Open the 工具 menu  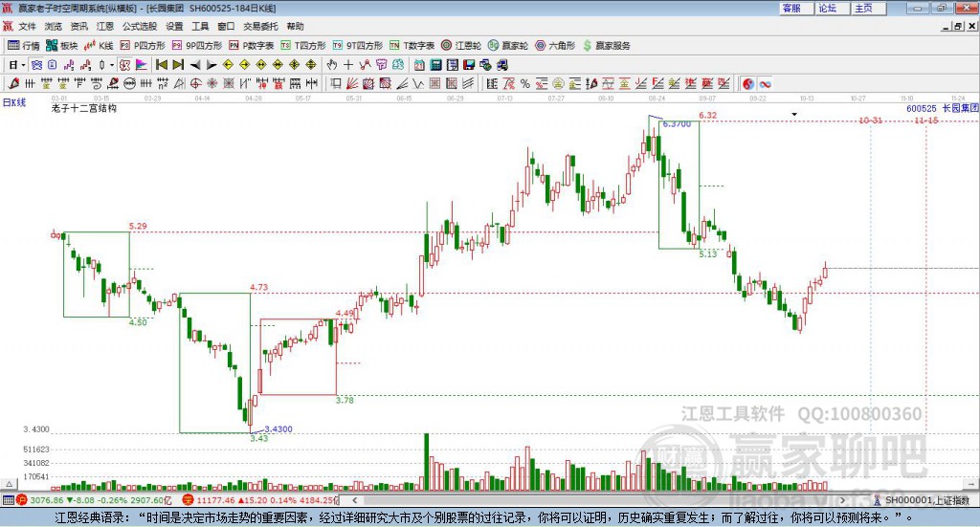click(200, 26)
